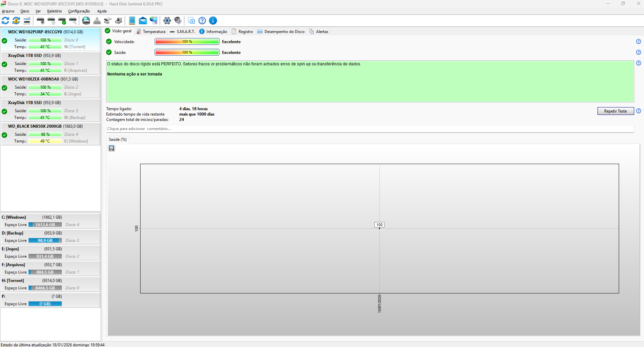Open the Ajuda menu

click(102, 11)
